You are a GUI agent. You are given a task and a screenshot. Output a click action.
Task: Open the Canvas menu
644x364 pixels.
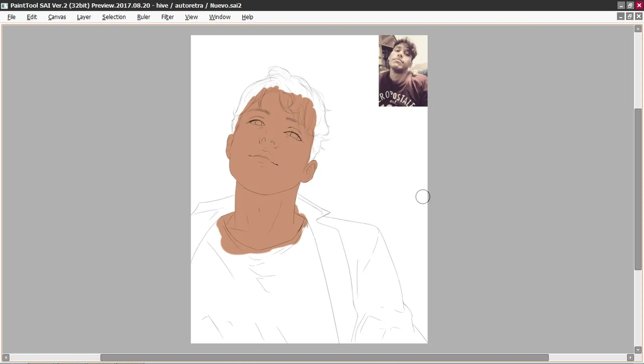pyautogui.click(x=57, y=17)
